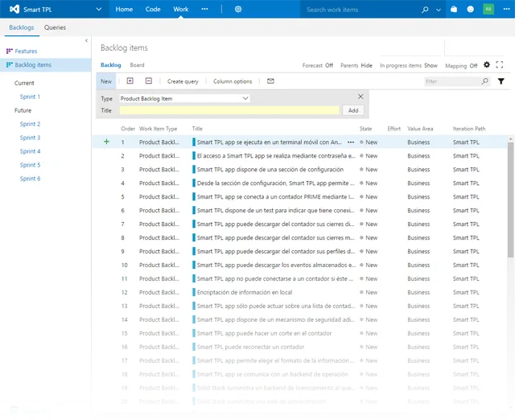Collapse the left sidebar pane

(86, 40)
